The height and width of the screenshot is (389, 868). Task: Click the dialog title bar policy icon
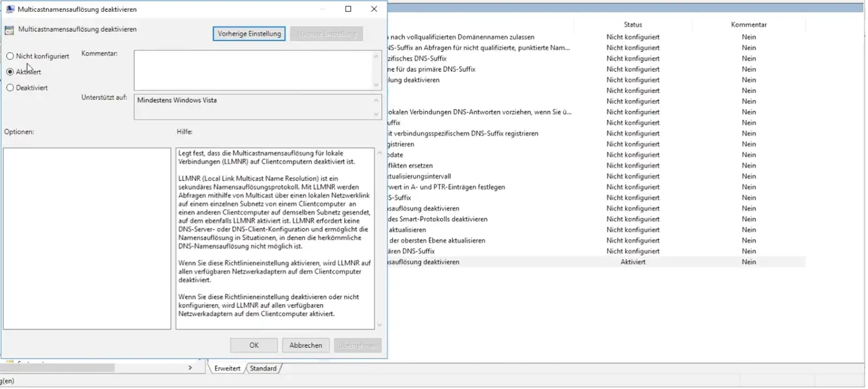pos(11,9)
